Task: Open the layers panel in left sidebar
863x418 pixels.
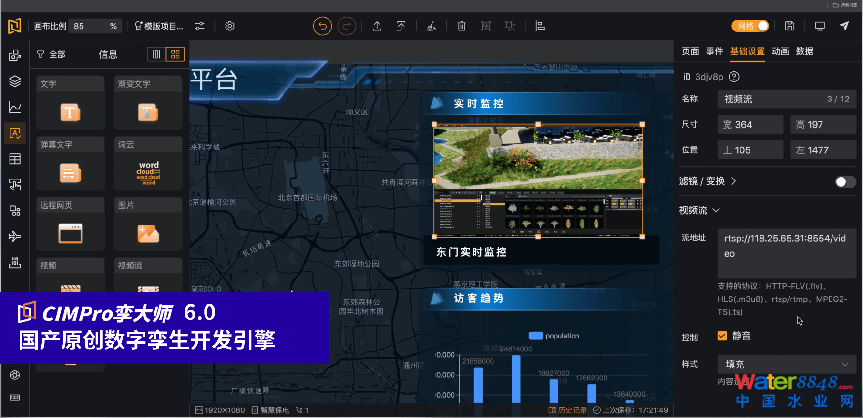Action: [15, 82]
